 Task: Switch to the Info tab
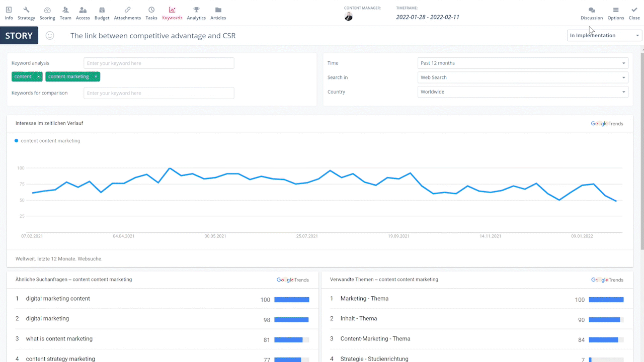click(x=9, y=13)
